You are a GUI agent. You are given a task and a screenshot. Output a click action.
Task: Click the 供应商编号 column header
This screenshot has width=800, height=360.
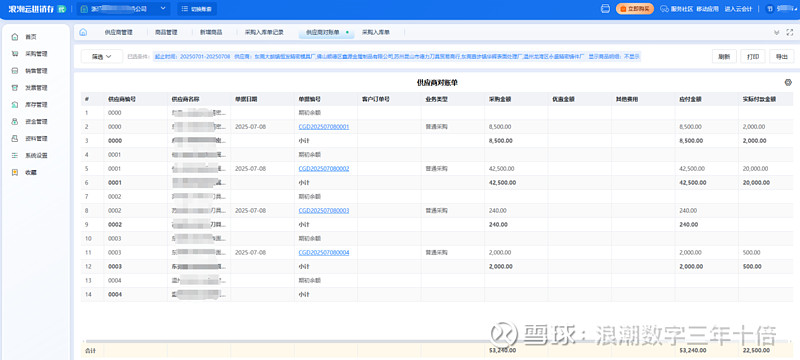click(135, 99)
